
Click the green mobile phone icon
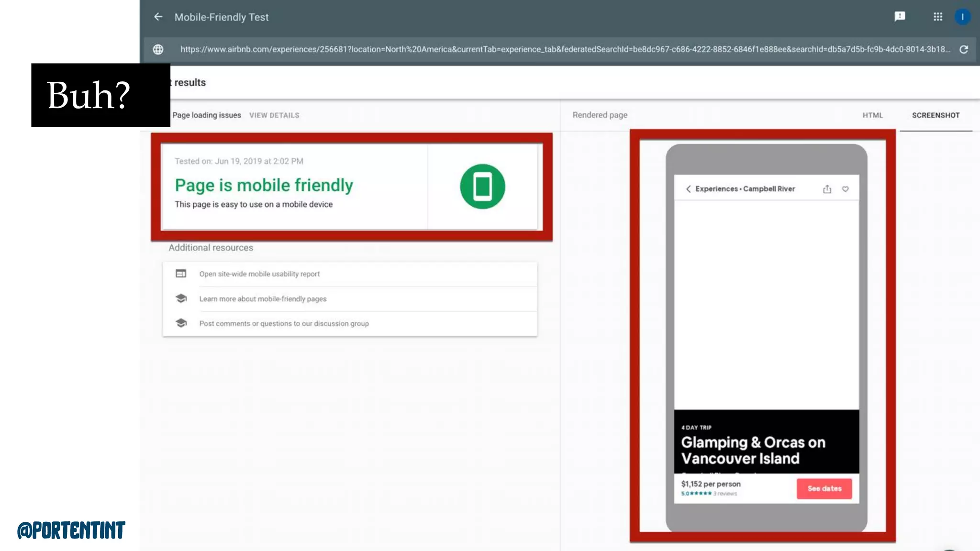click(482, 187)
